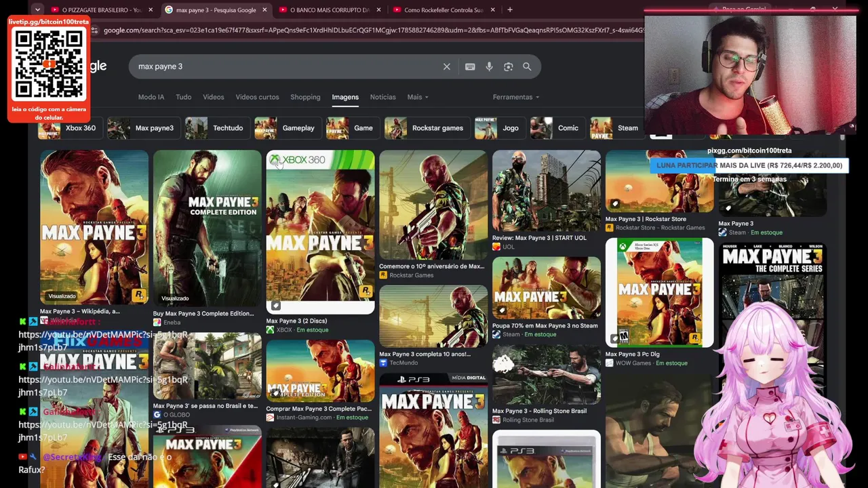868x488 pixels.
Task: Click the magnifying glass search button
Action: click(x=527, y=66)
